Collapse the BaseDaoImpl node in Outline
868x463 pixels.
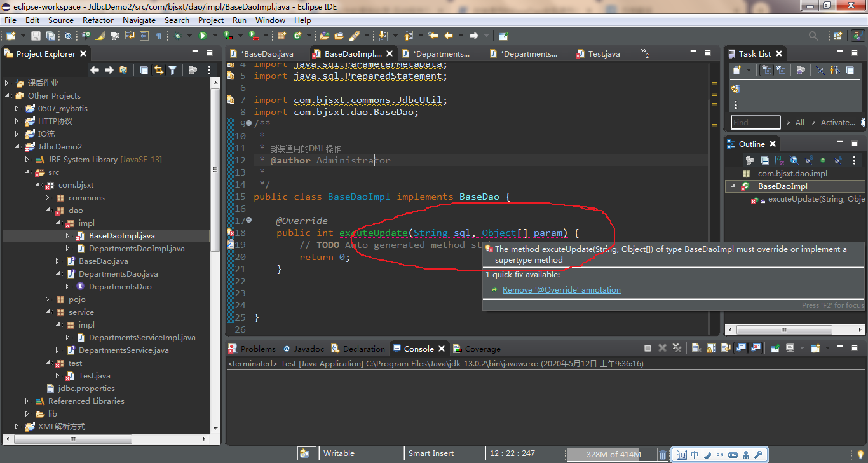[x=735, y=186]
